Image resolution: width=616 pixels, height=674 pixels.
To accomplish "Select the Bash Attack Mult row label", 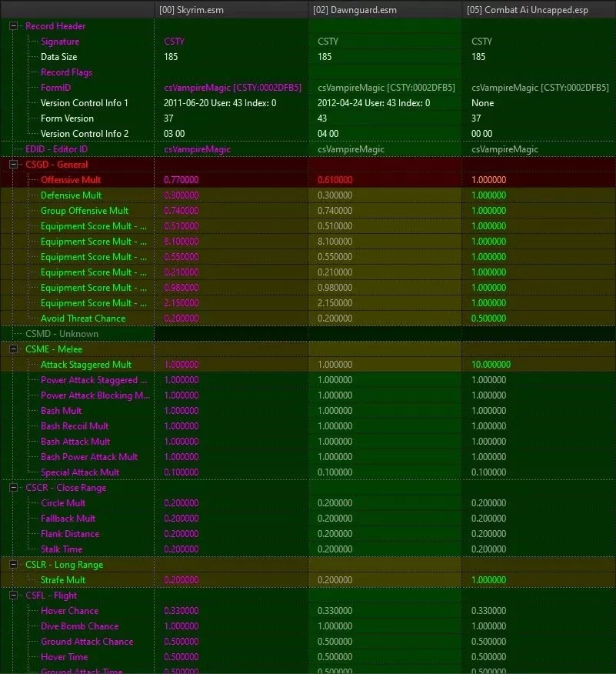I will click(x=75, y=442).
